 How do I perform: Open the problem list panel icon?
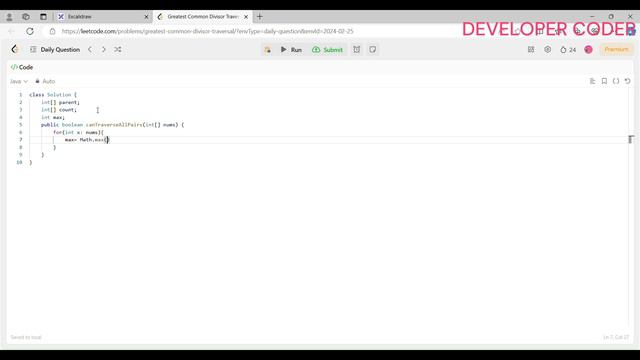point(33,49)
